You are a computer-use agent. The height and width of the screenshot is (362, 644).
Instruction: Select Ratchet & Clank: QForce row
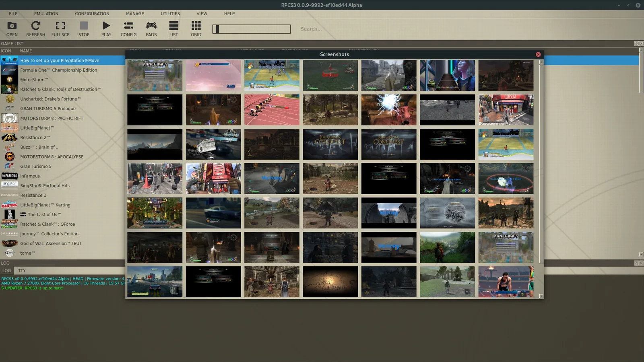click(x=62, y=224)
